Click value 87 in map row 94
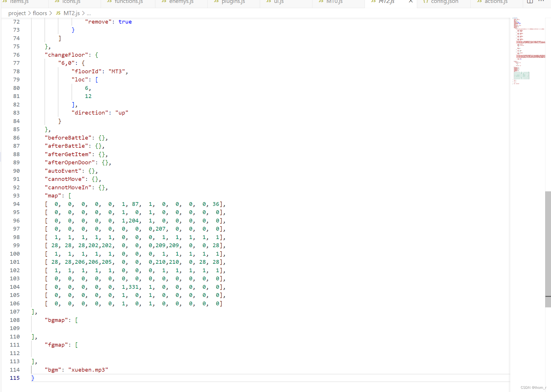The height and width of the screenshot is (392, 551). coord(135,204)
